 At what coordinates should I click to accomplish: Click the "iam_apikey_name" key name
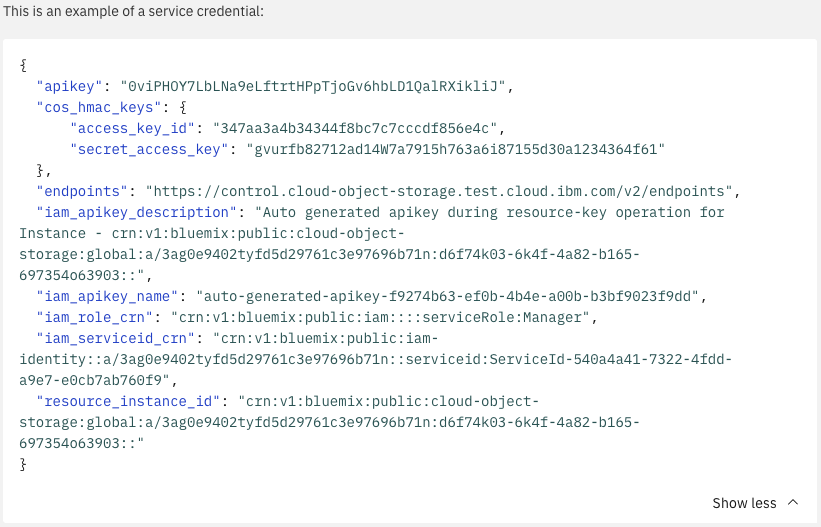point(107,296)
